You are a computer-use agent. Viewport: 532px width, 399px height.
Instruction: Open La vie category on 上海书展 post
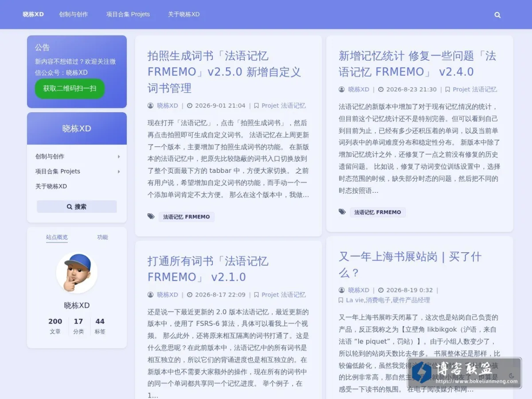click(355, 300)
